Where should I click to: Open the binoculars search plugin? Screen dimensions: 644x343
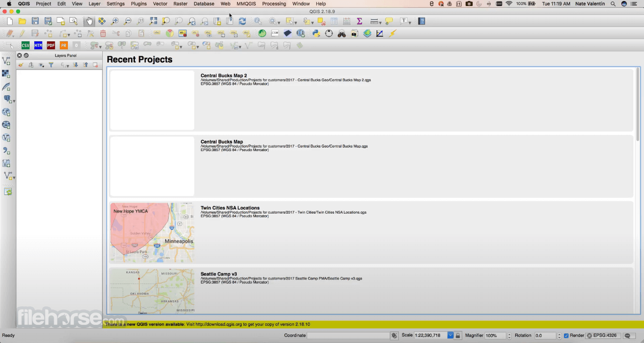coord(341,33)
